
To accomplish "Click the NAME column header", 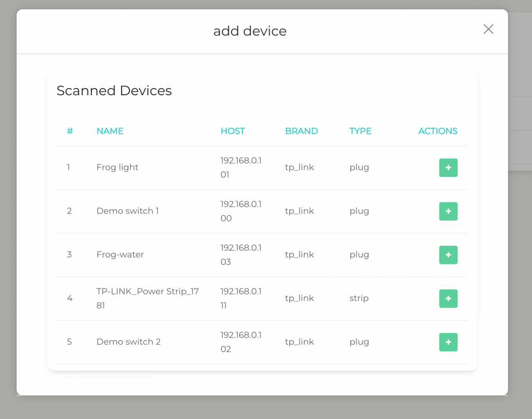I will click(110, 131).
